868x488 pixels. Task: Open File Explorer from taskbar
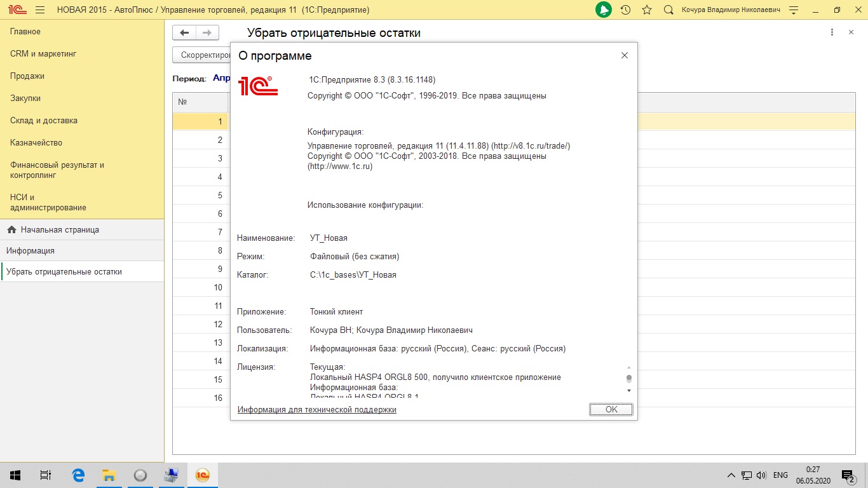[109, 475]
